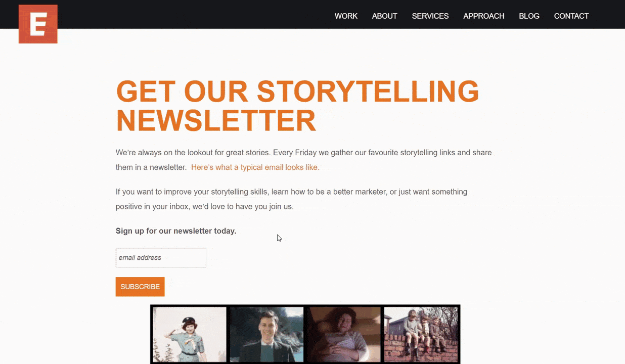Screen dimensions: 625x364
Task: Select the laughing woman photo
Action: (344, 335)
